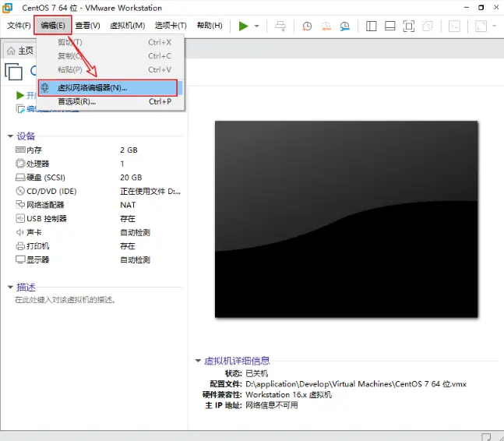Screen dimensions: 504x441
Task: Click the take snapshot clock icon
Action: pos(307,26)
